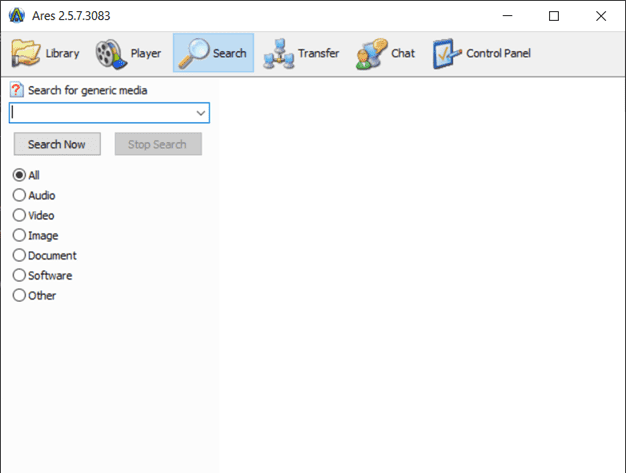Click the red question mark help icon

pos(16,90)
